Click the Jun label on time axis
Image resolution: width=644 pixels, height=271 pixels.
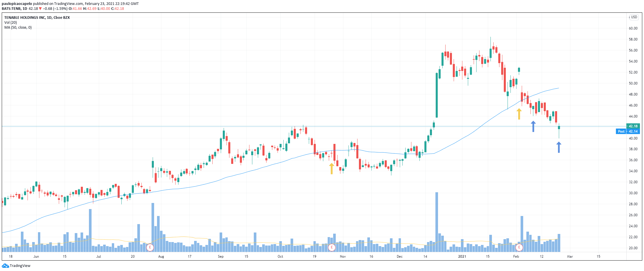tap(36, 257)
